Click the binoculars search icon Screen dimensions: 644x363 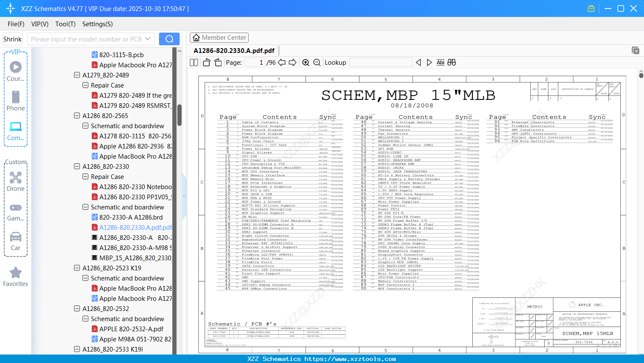(452, 63)
